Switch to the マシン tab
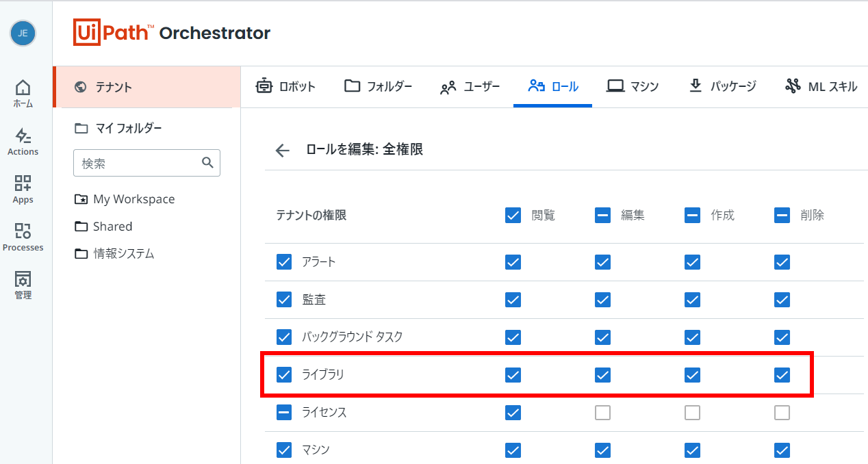 (x=633, y=86)
